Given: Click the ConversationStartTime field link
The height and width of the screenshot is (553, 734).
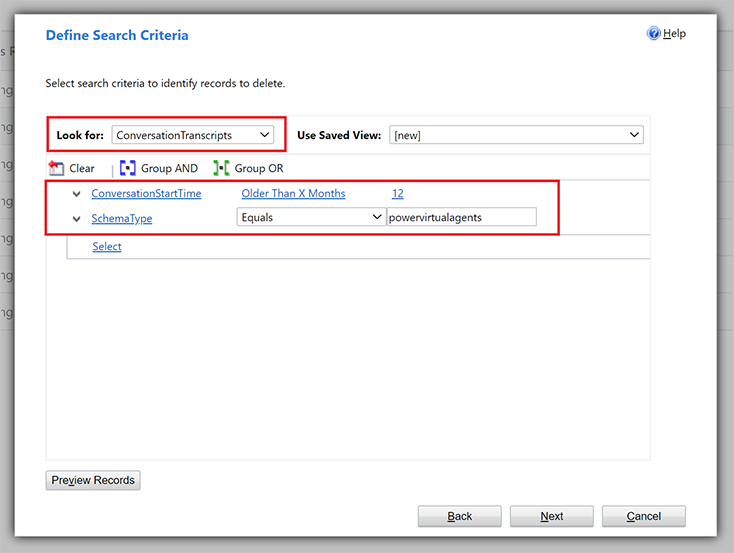Looking at the screenshot, I should [x=146, y=193].
